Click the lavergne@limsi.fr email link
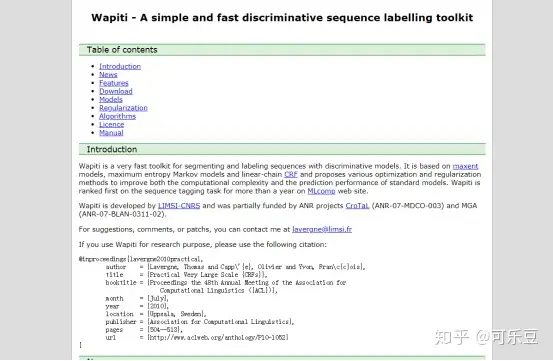Screen dimensions: 553x361 coord(322,229)
